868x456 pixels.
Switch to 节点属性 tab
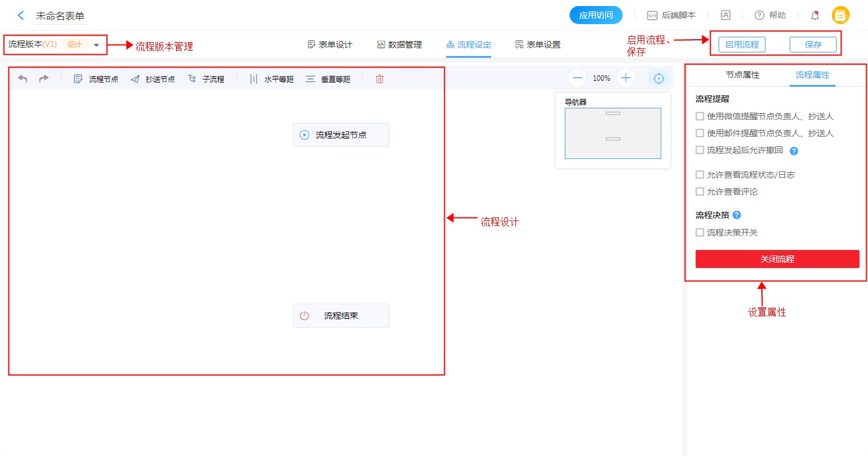click(743, 75)
